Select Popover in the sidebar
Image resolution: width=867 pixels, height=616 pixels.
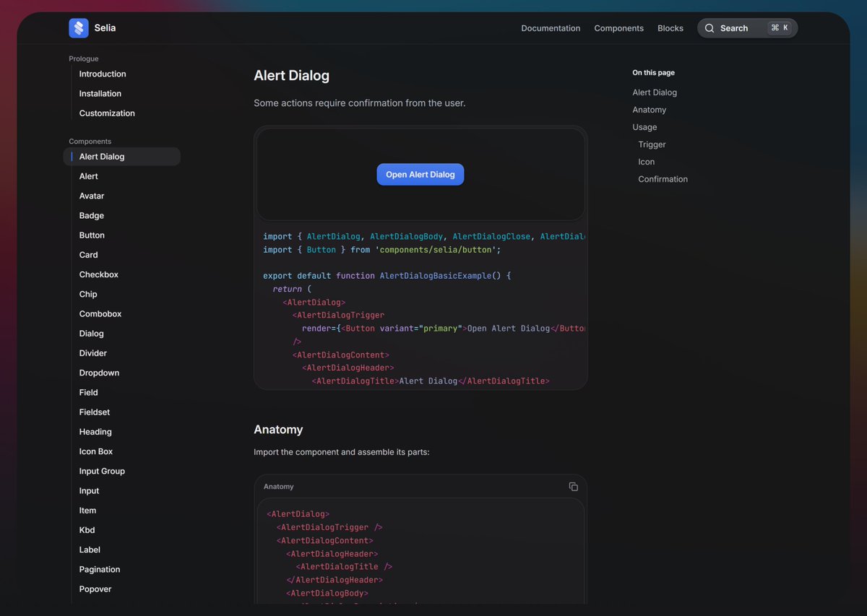95,589
